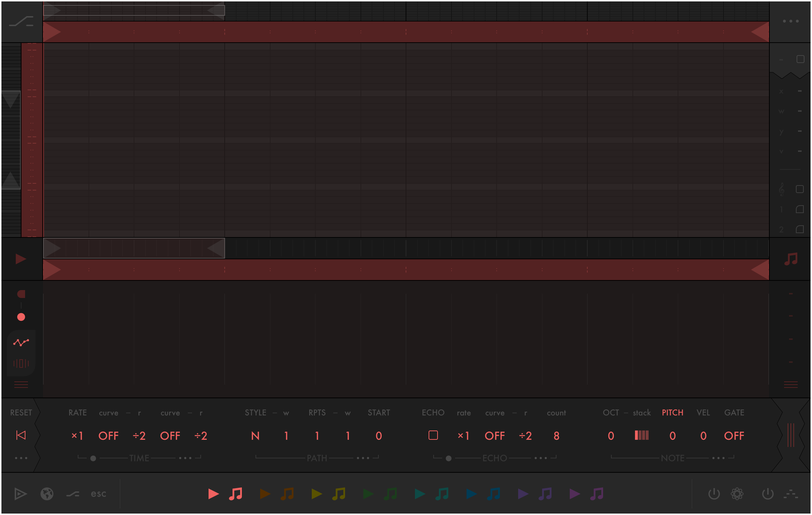Click the atom icon at bottom right

(x=737, y=494)
